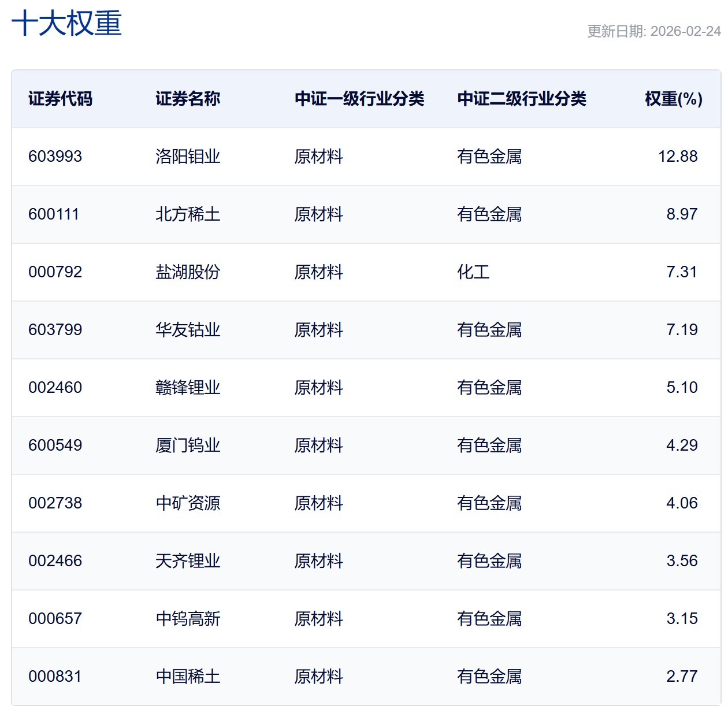728x713 pixels.
Task: Click the 权重(%) column header
Action: pos(673,99)
